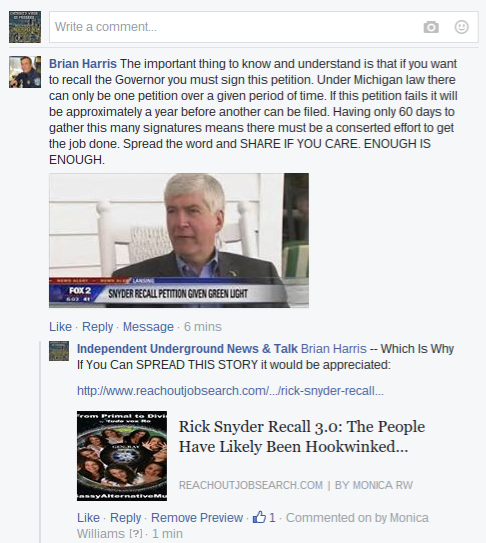Screen dimensions: 486x543
Task: Open Rick Snyder Recall 3.0 article headline
Action: coord(302,436)
